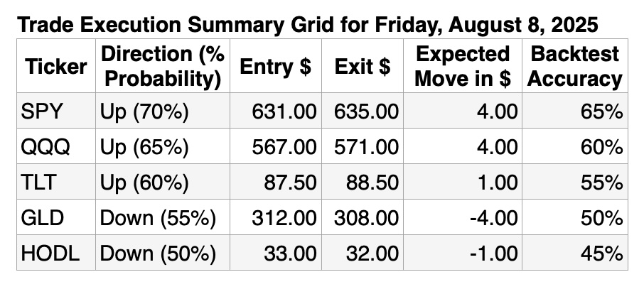Select the Trade Execution Summary Grid title
Viewport: 644px width, 294px height.
tap(308, 25)
